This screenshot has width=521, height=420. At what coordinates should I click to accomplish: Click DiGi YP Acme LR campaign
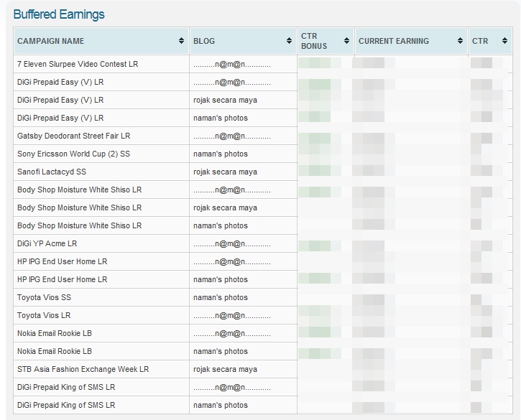click(47, 243)
